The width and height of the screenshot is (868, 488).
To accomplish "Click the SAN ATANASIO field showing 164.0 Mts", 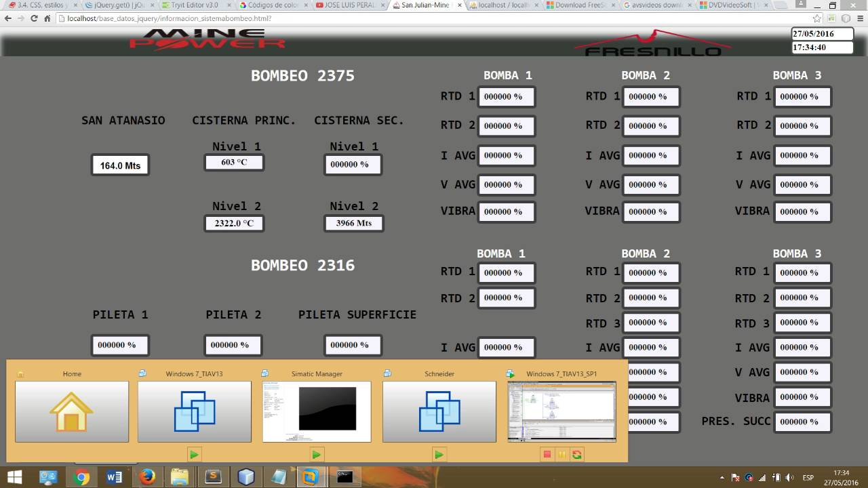I will pos(120,165).
